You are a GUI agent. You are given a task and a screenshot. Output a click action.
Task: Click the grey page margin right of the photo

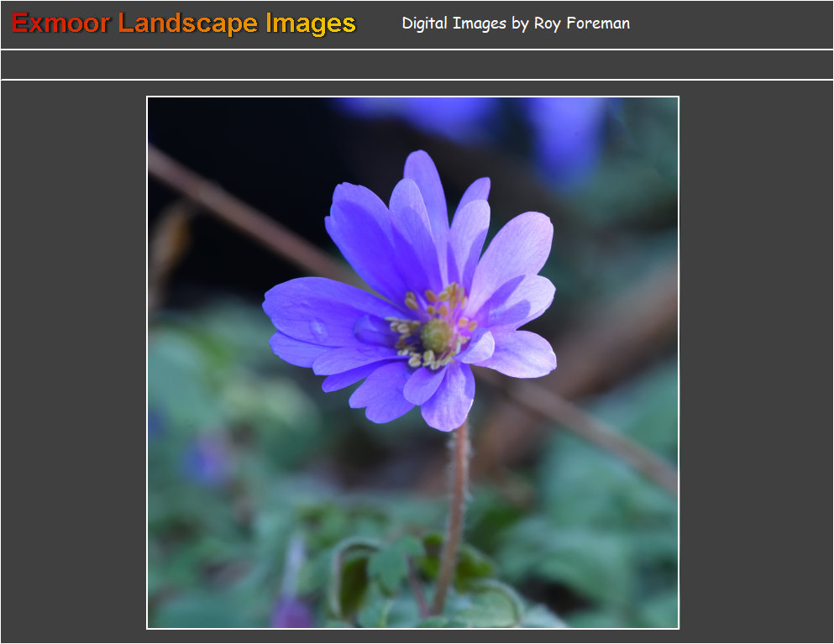tap(754, 362)
